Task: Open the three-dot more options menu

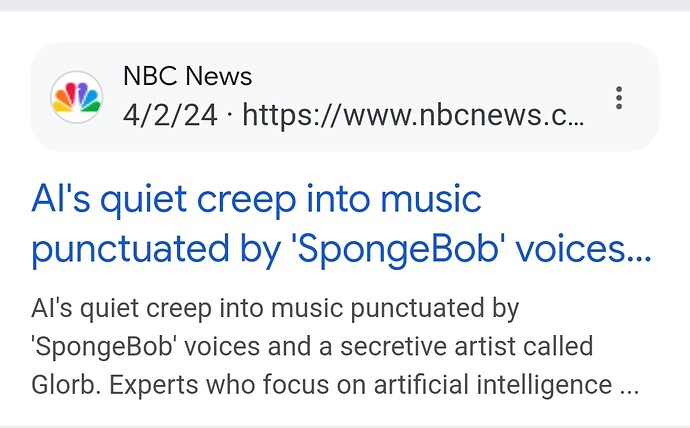Action: click(619, 97)
